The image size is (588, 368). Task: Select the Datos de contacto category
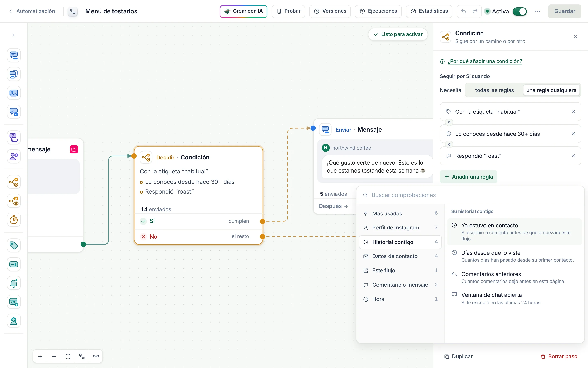[x=400, y=256]
